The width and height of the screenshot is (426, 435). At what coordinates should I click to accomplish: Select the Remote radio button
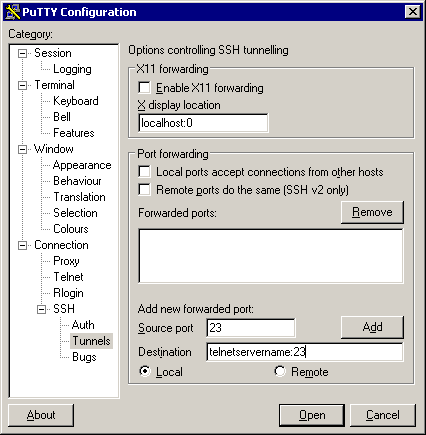point(280,371)
